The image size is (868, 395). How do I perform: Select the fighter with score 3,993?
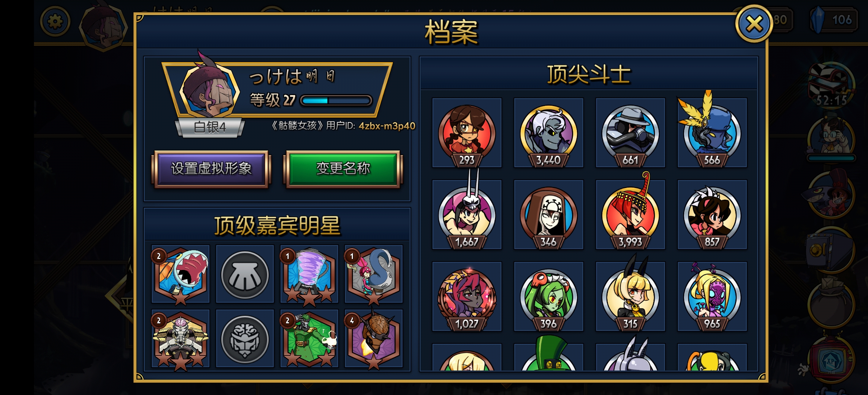[630, 215]
